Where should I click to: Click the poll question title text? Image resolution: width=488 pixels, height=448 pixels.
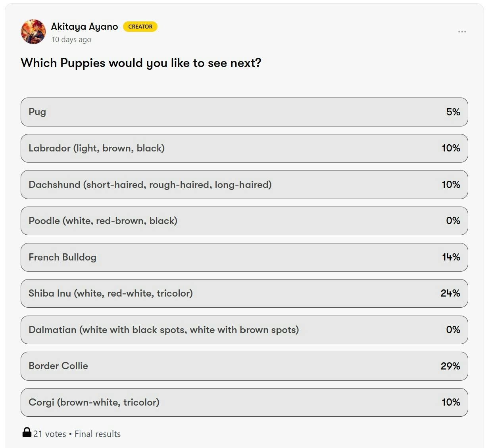[x=141, y=63]
